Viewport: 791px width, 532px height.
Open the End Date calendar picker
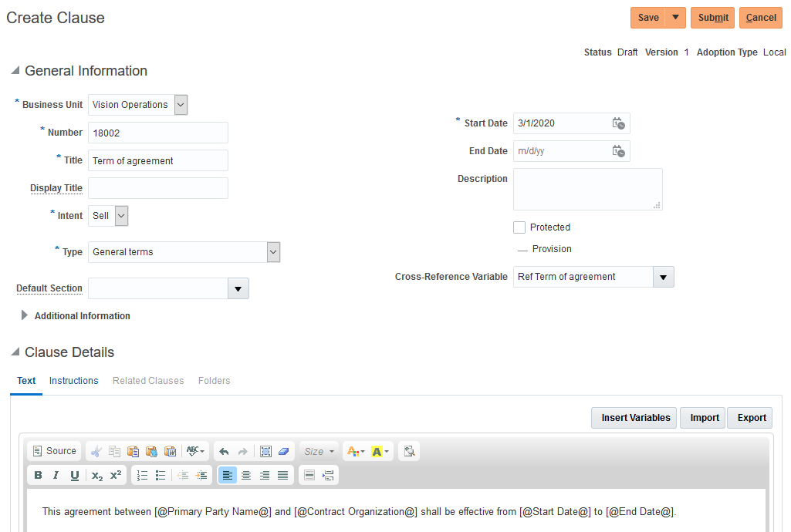(618, 151)
